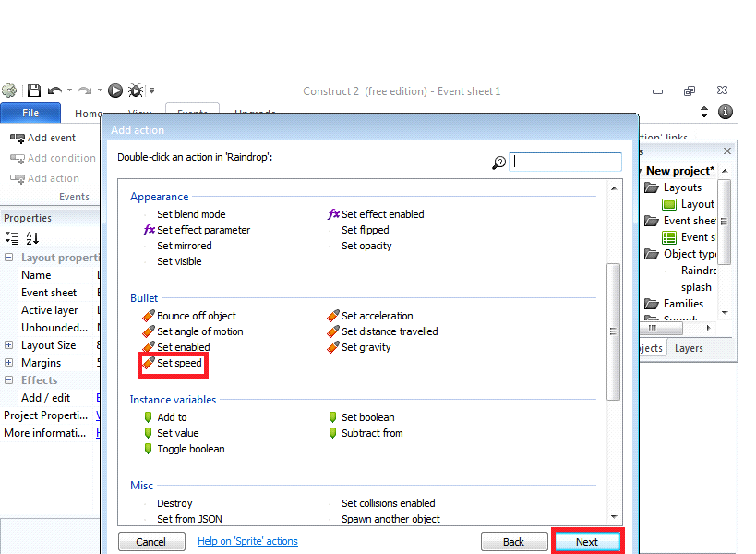Screen dimensions: 756x554
Task: Select the Set effect enabled action
Action: (x=376, y=214)
